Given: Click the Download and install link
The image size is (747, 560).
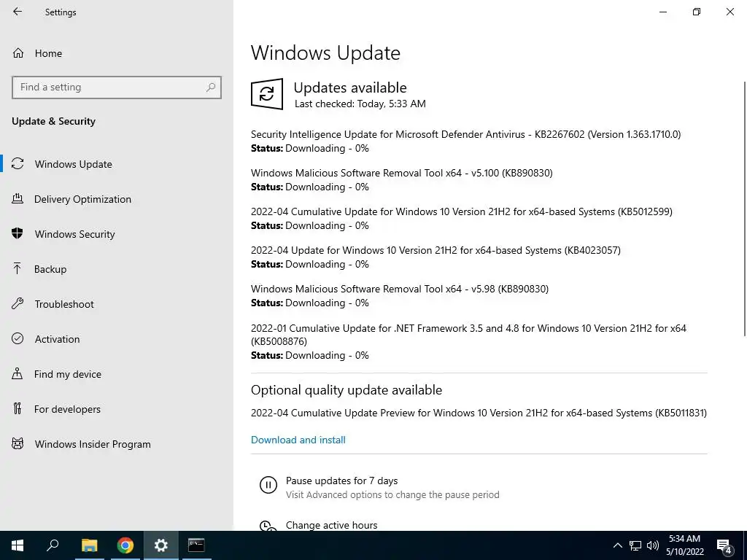Looking at the screenshot, I should pos(298,440).
